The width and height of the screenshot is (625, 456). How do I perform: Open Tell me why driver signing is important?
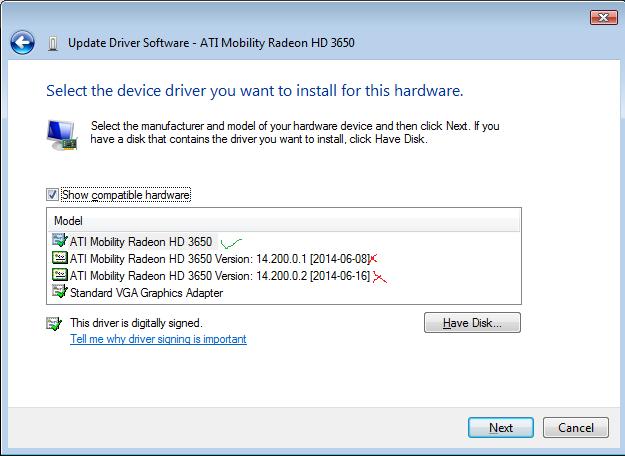(158, 339)
